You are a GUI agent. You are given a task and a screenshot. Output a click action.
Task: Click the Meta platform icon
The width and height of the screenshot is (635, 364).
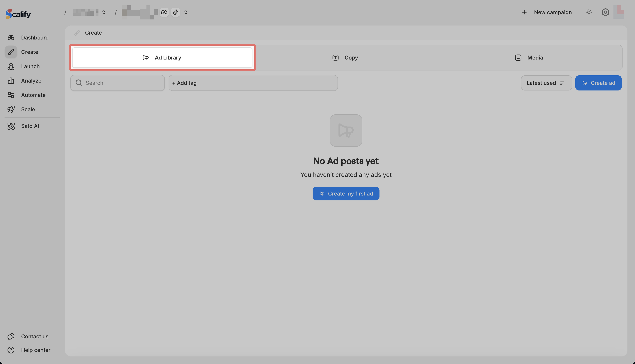[164, 12]
